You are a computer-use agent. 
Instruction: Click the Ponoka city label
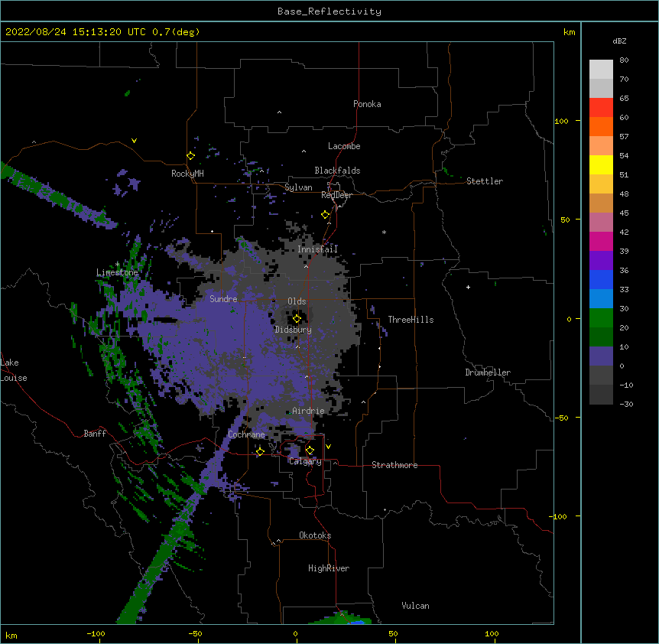pos(367,104)
